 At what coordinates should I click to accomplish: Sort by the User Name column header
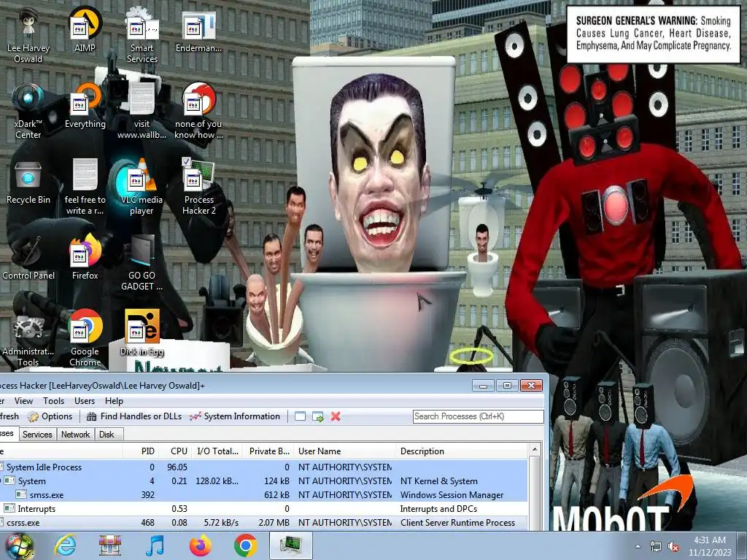click(344, 451)
